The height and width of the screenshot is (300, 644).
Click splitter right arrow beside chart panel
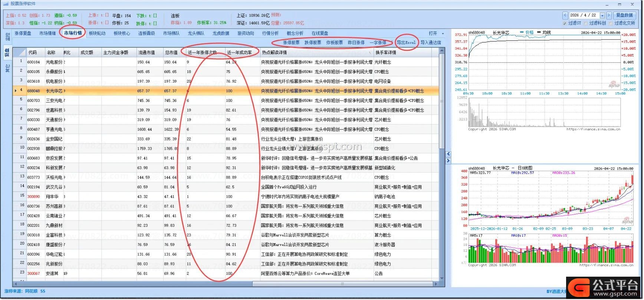pos(448,161)
